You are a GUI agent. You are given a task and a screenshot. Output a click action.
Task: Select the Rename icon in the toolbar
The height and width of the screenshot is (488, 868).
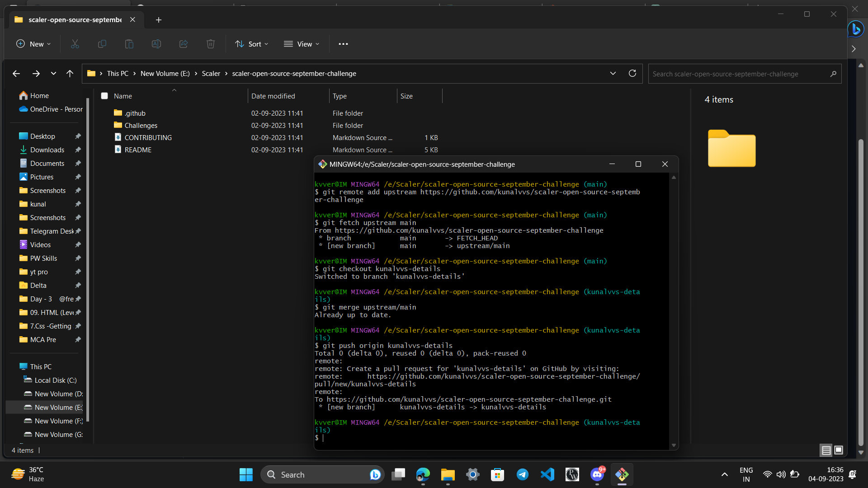156,44
